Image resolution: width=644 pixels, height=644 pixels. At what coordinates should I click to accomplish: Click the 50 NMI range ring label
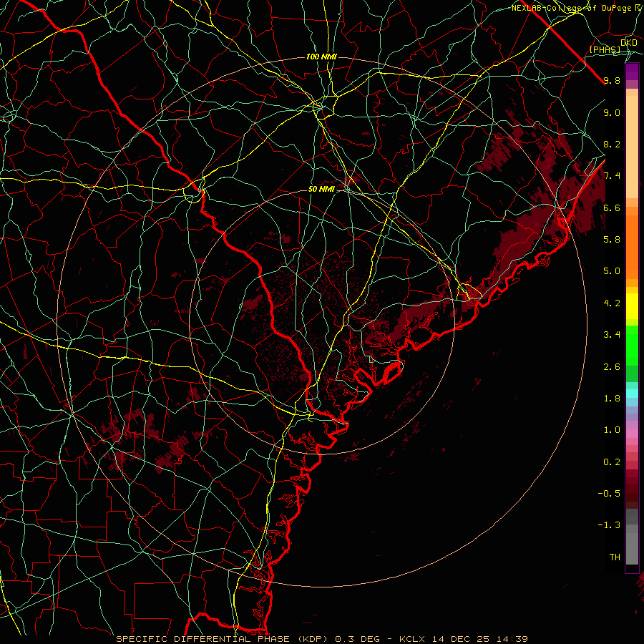coord(321,190)
